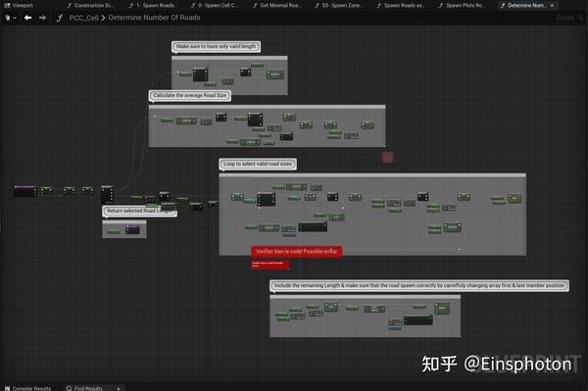Select Determine Number Of Roads breadcrumb

[154, 18]
